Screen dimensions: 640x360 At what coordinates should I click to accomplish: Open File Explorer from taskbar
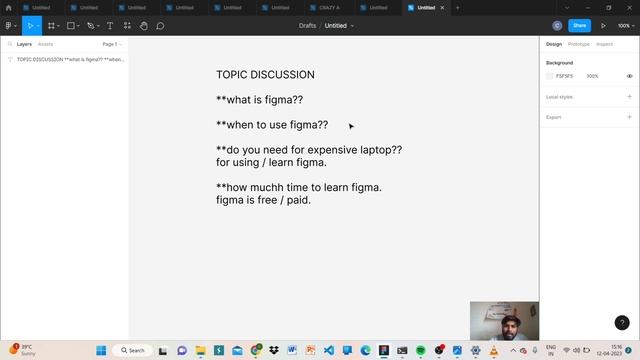point(200,350)
